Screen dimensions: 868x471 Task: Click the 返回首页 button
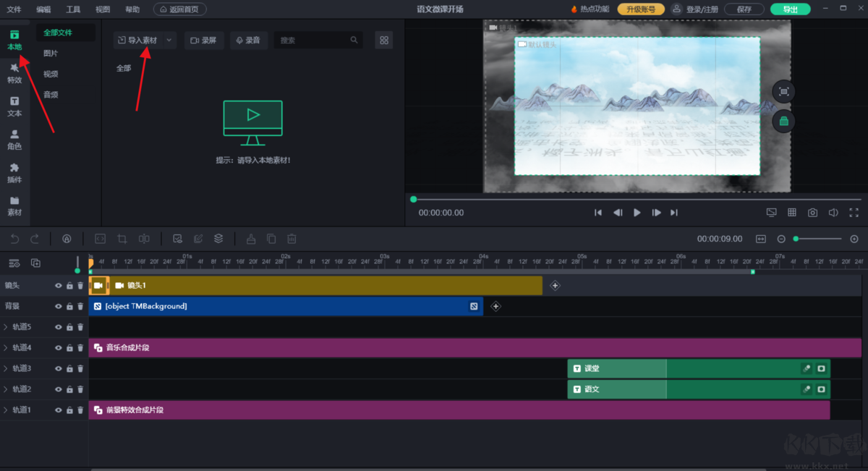[180, 9]
